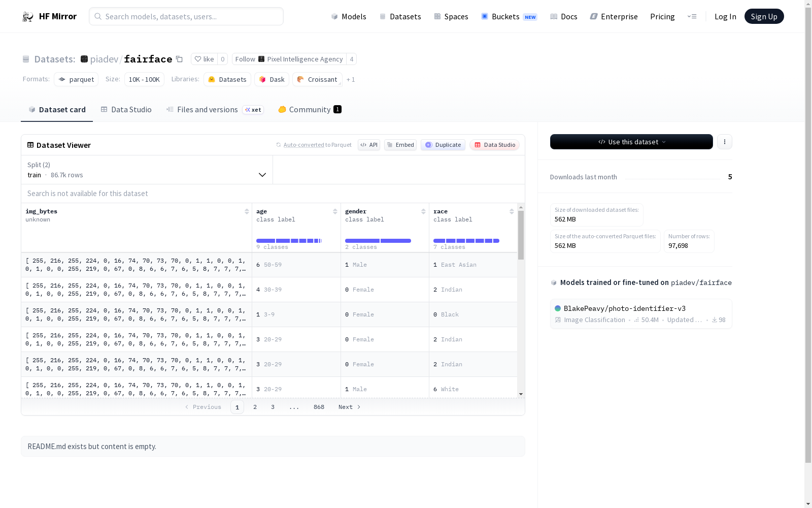The image size is (812, 508).
Task: Expand the Split train dropdown
Action: click(147, 170)
